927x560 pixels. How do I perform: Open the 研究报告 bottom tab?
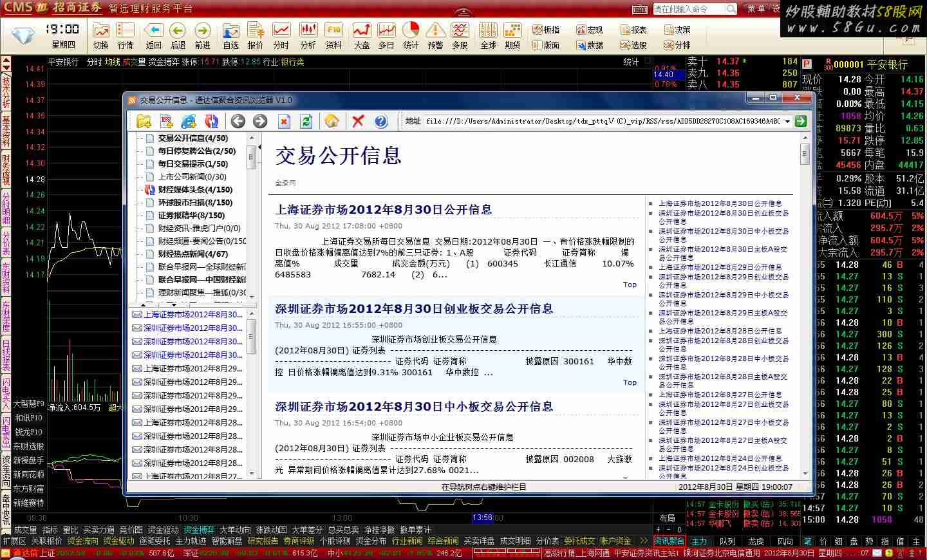263,541
